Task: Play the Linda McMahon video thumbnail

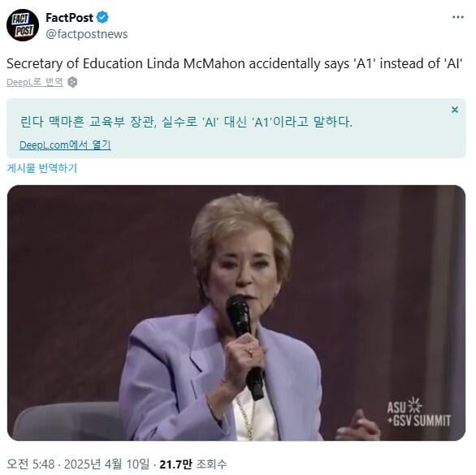Action: [x=236, y=313]
